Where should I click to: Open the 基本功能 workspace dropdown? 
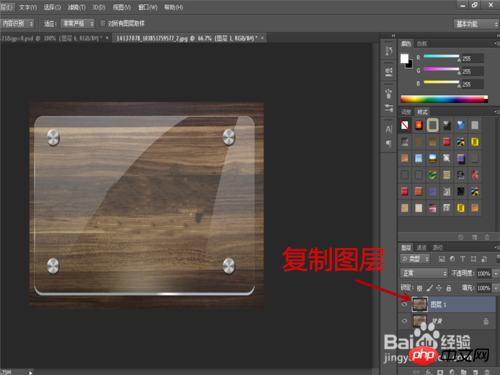(476, 24)
